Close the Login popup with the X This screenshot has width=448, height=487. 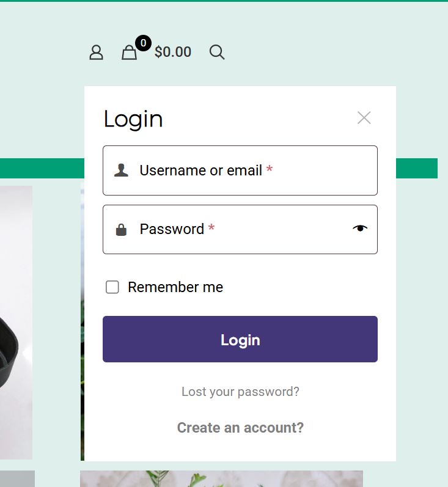coord(364,118)
